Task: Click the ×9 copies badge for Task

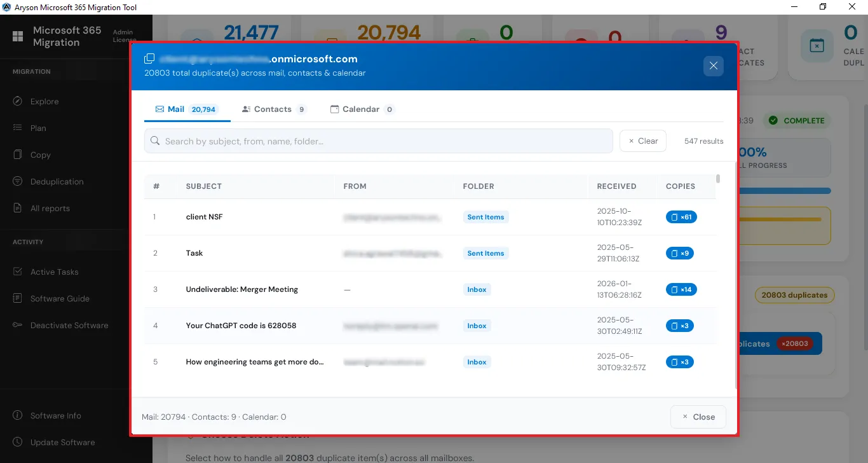Action: point(679,253)
